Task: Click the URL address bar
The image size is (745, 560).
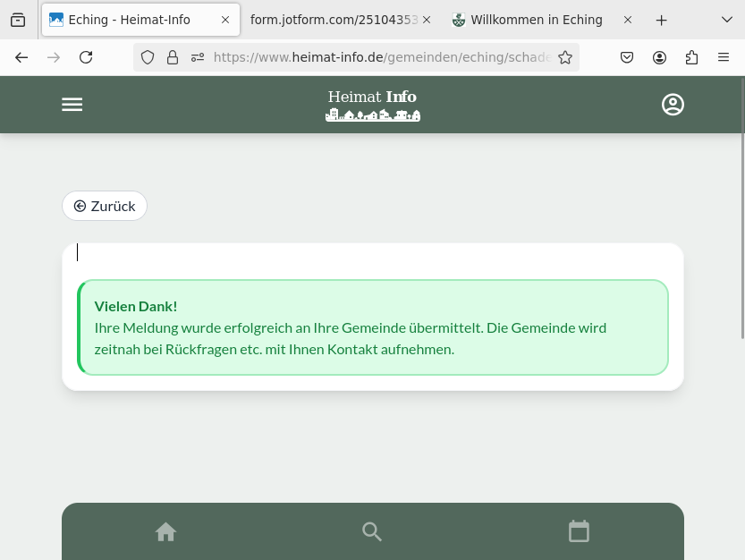Action: click(380, 57)
